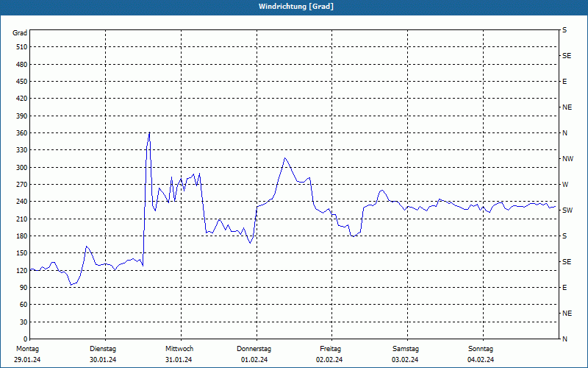The height and width of the screenshot is (368, 588).
Task: Click the "SW" compass direction label
Action: (567, 210)
